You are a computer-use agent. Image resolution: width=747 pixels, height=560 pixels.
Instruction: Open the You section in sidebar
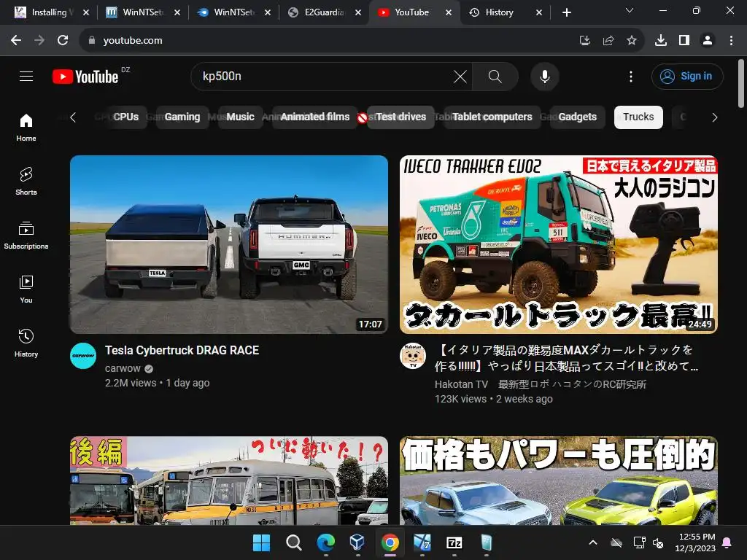click(26, 289)
